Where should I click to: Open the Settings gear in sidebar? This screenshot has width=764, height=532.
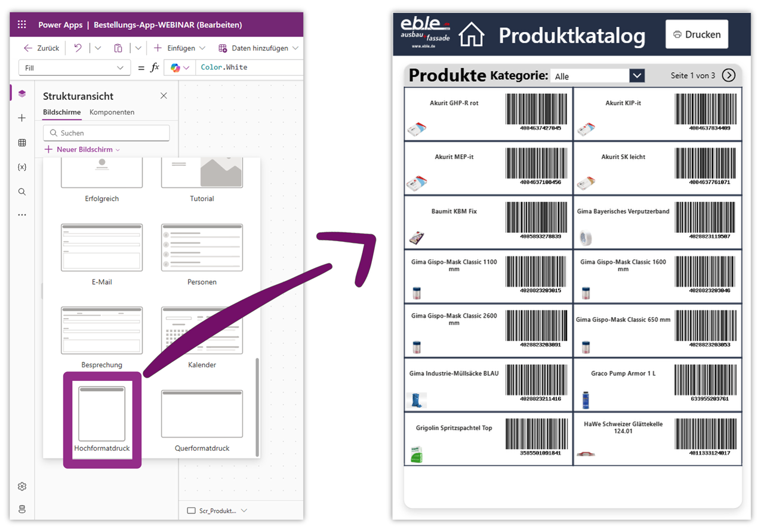pos(22,487)
